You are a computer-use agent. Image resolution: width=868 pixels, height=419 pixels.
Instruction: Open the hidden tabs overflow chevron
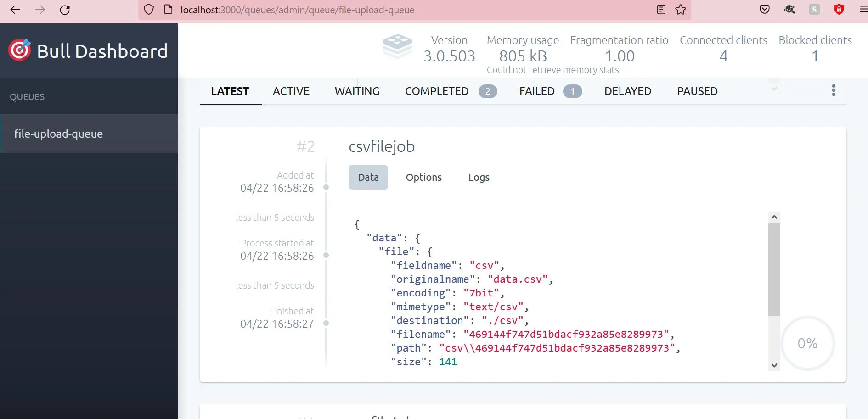point(774,88)
